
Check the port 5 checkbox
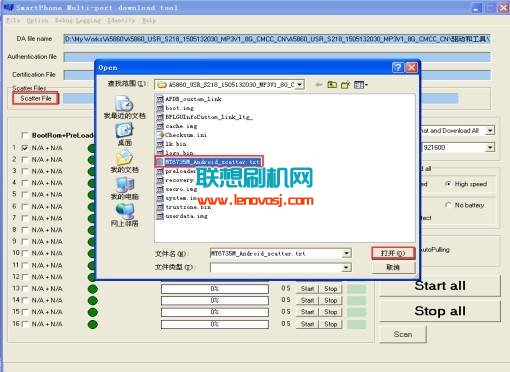click(x=25, y=194)
